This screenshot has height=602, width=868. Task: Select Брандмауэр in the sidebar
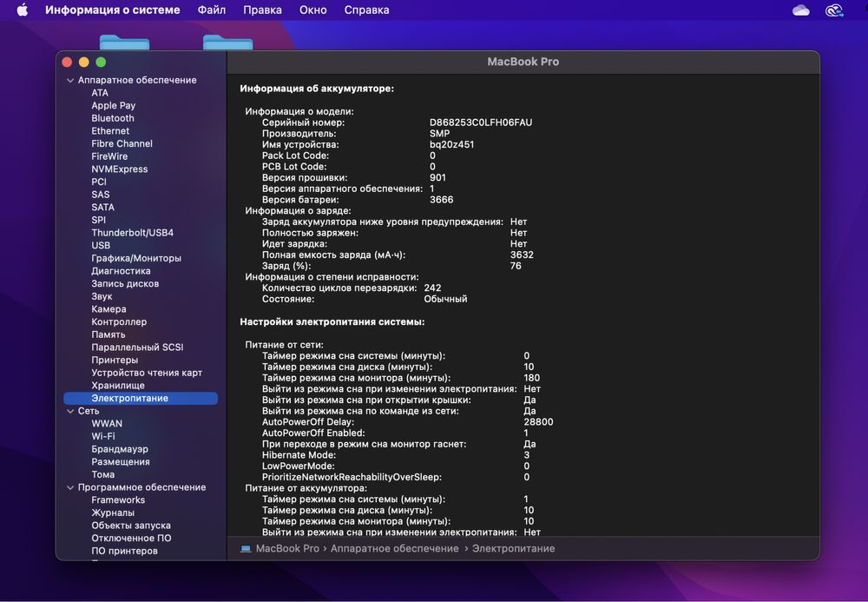pos(120,450)
